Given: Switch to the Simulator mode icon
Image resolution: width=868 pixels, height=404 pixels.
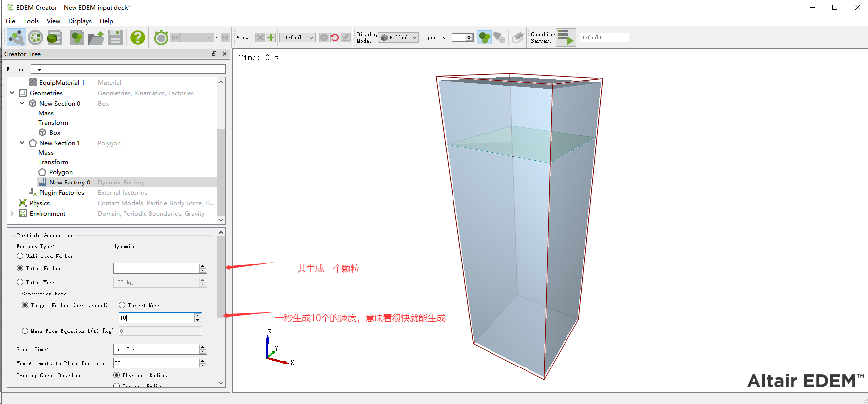Looking at the screenshot, I should pyautogui.click(x=36, y=37).
